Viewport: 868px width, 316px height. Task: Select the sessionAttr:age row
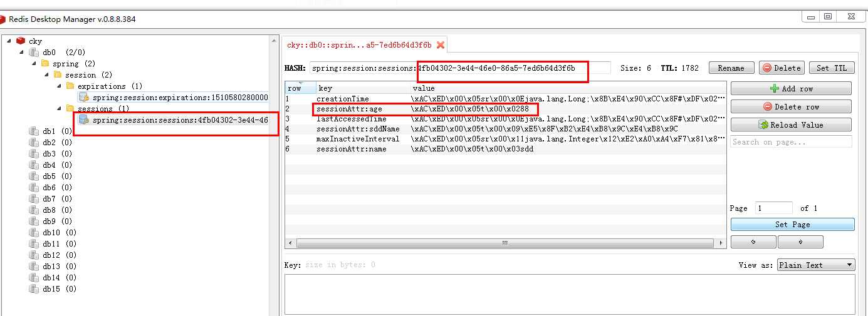(x=506, y=109)
